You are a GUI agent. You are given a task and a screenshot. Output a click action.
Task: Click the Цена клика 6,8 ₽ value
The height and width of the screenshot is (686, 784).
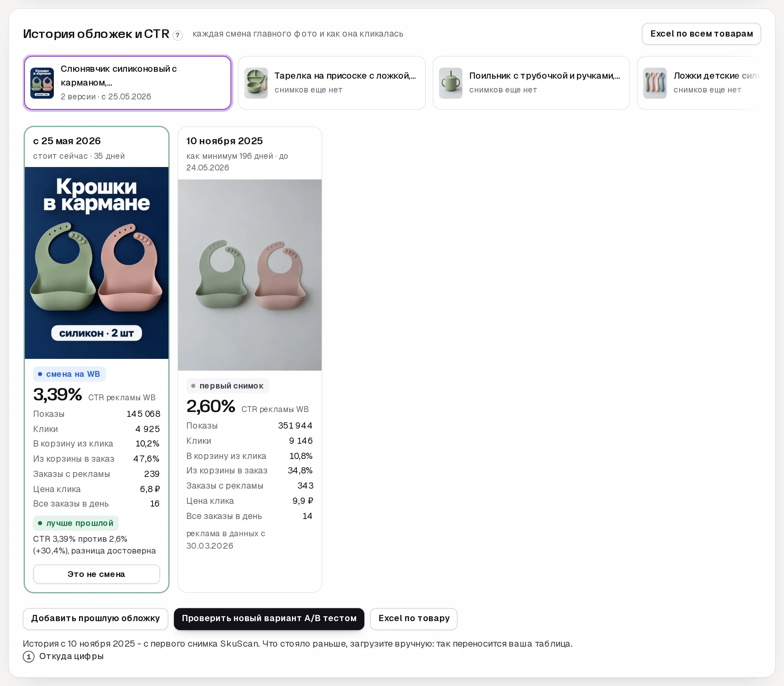pyautogui.click(x=150, y=489)
